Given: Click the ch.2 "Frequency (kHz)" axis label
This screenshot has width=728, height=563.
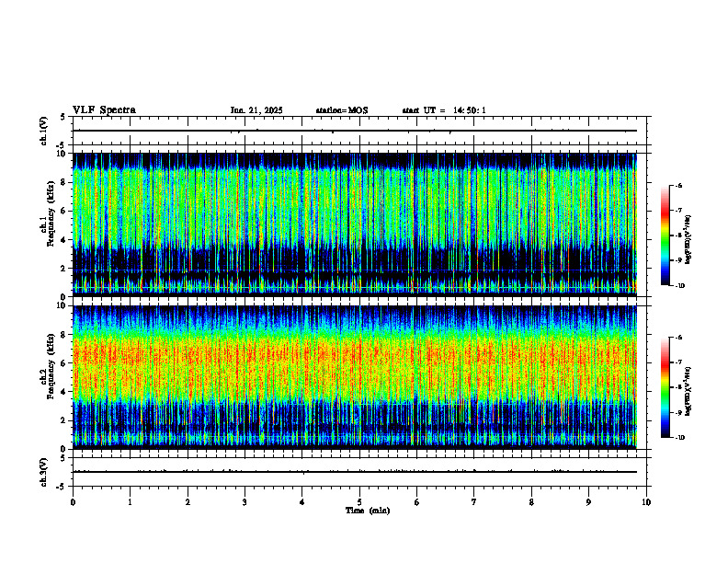Looking at the screenshot, I should [x=51, y=366].
